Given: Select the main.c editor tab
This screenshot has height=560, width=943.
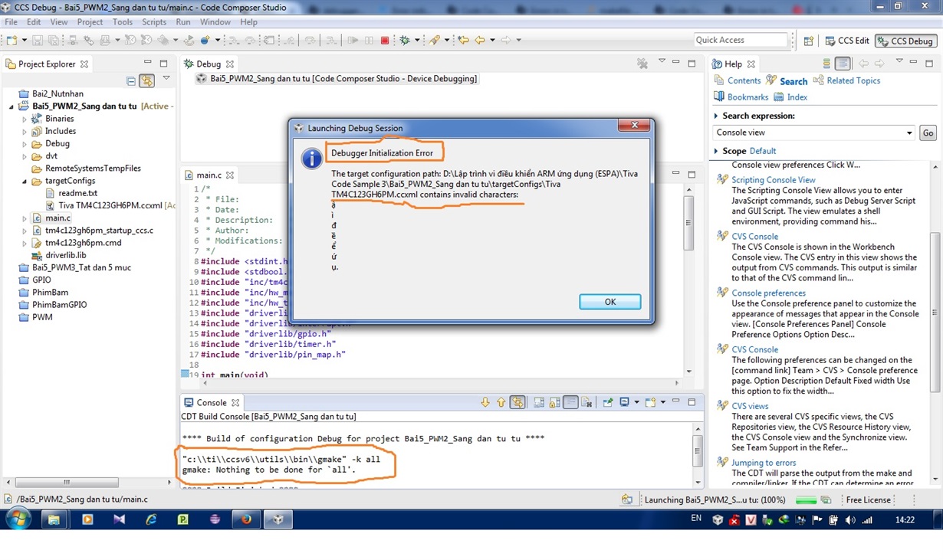Looking at the screenshot, I should pyautogui.click(x=209, y=175).
